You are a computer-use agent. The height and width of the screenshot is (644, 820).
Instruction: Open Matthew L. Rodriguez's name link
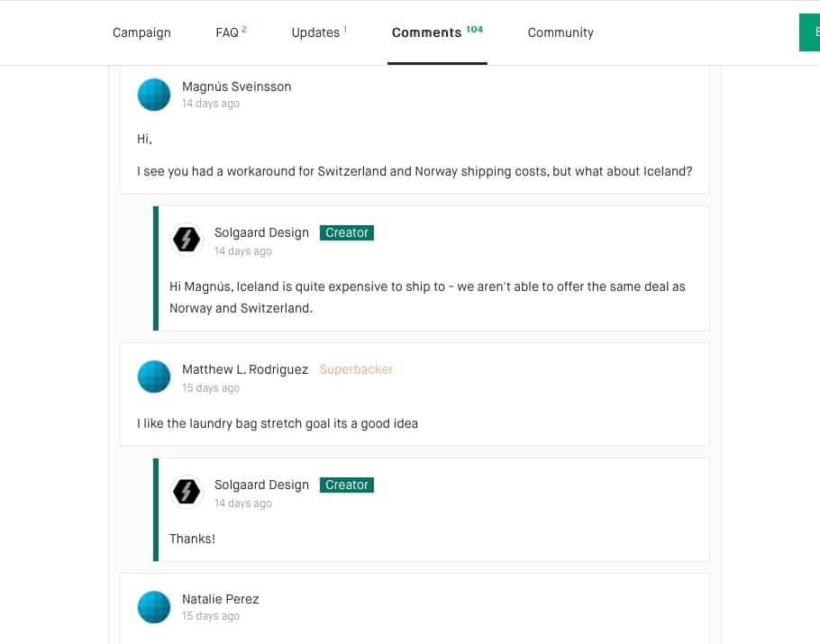(x=245, y=369)
